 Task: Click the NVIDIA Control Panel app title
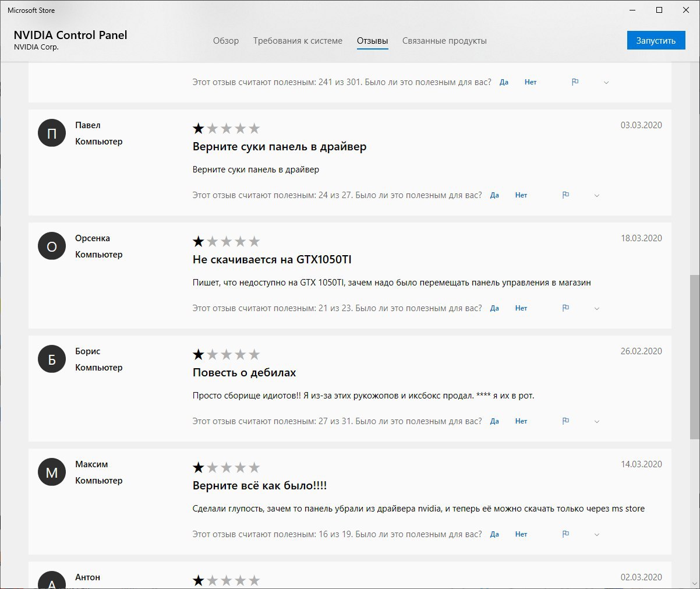pyautogui.click(x=70, y=35)
